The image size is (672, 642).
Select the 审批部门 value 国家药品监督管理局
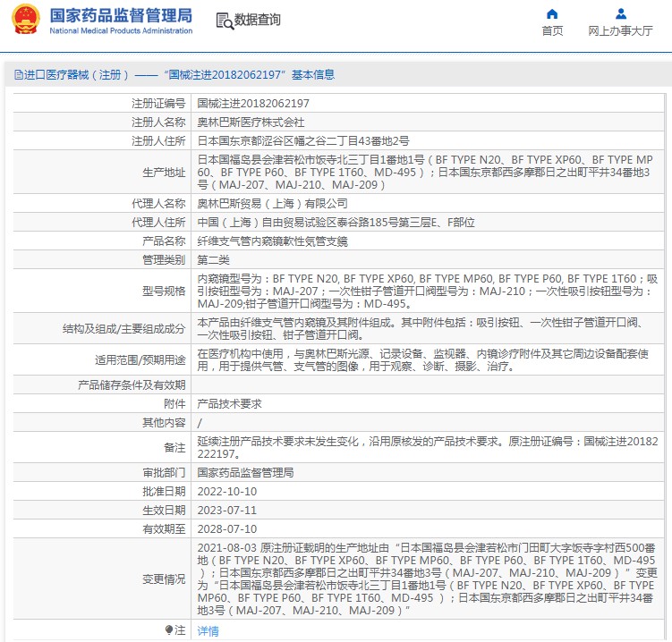[245, 473]
